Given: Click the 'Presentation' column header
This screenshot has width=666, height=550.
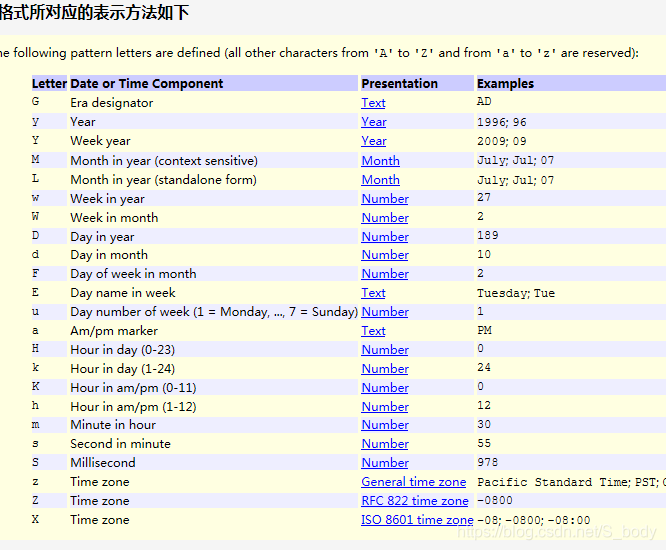Looking at the screenshot, I should (399, 84).
